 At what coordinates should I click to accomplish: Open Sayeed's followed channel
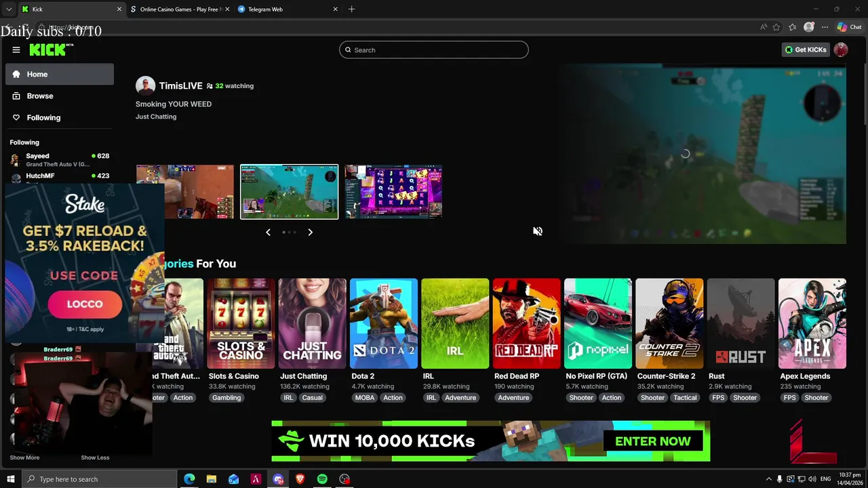click(x=60, y=159)
